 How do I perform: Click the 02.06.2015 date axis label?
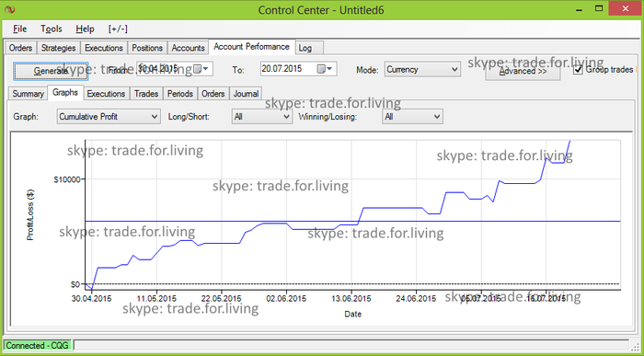click(286, 299)
